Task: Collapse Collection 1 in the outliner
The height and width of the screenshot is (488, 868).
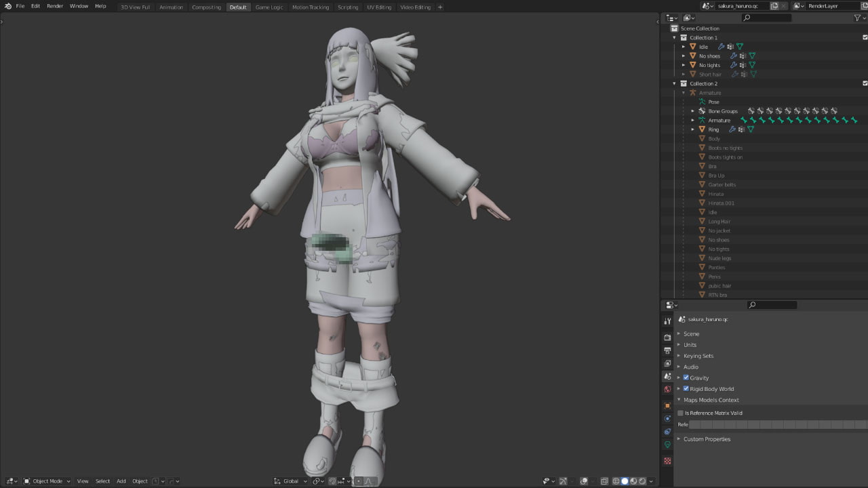Action: [674, 38]
